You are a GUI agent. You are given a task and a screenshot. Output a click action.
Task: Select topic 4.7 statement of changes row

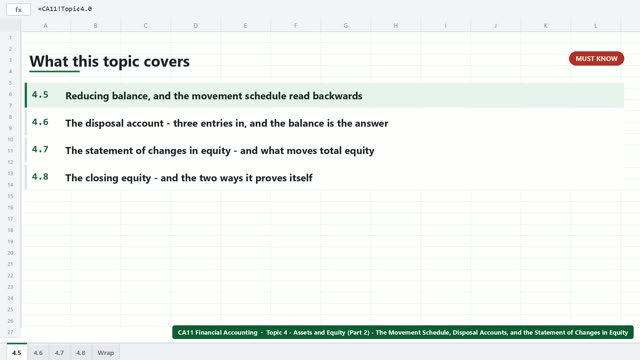click(324, 150)
